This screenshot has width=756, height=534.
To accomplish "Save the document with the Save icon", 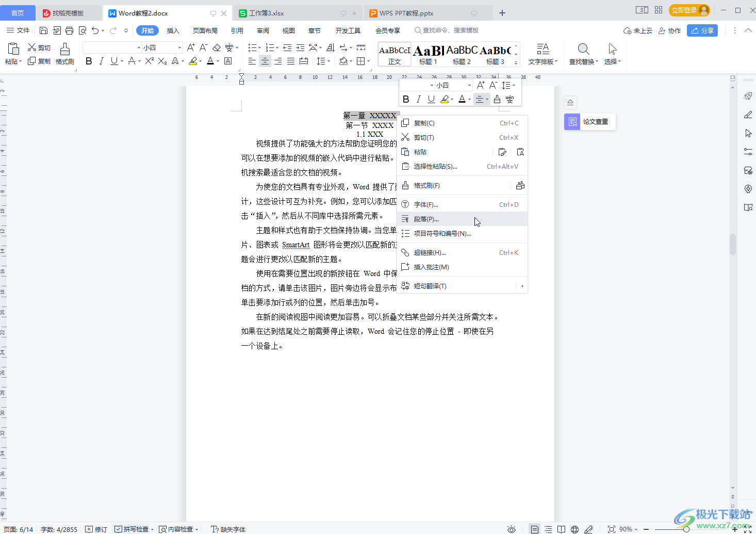I will coord(43,30).
